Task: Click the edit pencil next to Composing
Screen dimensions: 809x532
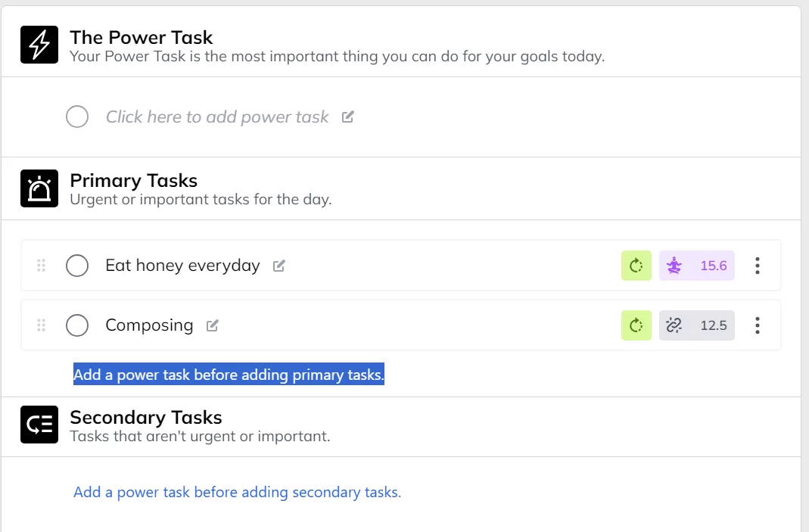Action: point(213,325)
